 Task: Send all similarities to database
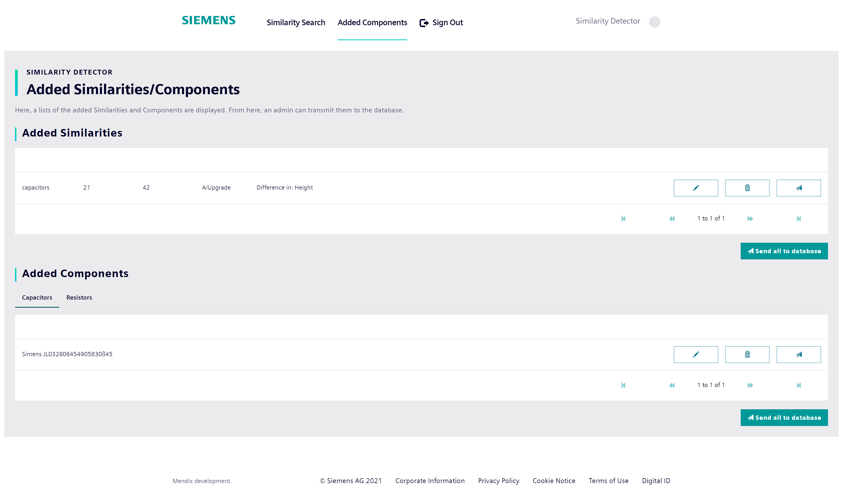(x=784, y=251)
